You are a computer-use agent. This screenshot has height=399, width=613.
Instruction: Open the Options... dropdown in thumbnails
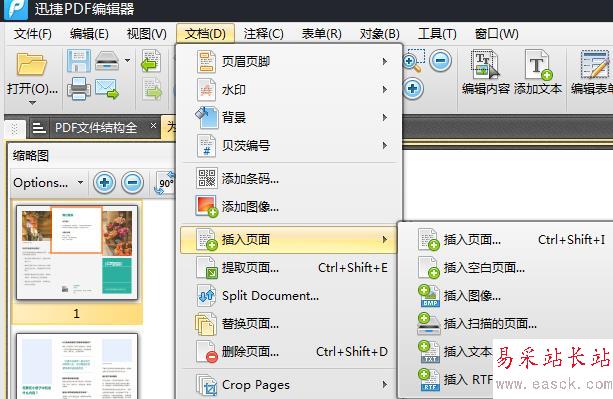48,183
